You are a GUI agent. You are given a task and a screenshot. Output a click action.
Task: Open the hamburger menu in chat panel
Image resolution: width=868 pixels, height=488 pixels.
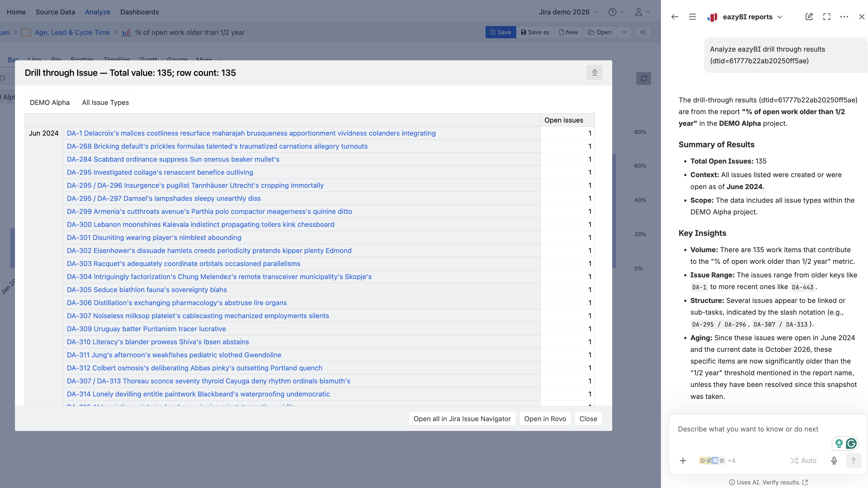click(692, 17)
